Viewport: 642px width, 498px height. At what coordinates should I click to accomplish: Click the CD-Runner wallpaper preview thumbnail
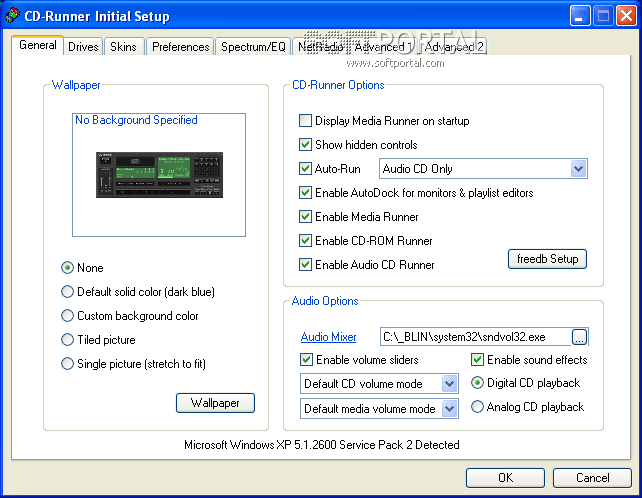[x=159, y=175]
